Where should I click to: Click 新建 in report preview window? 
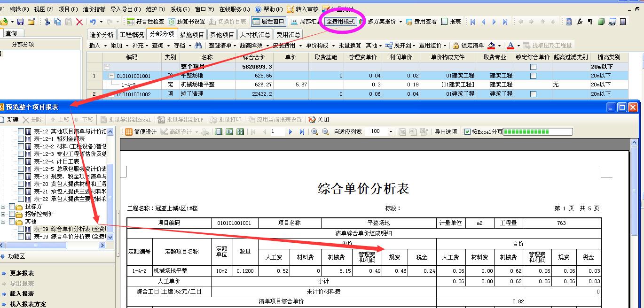click(x=9, y=120)
